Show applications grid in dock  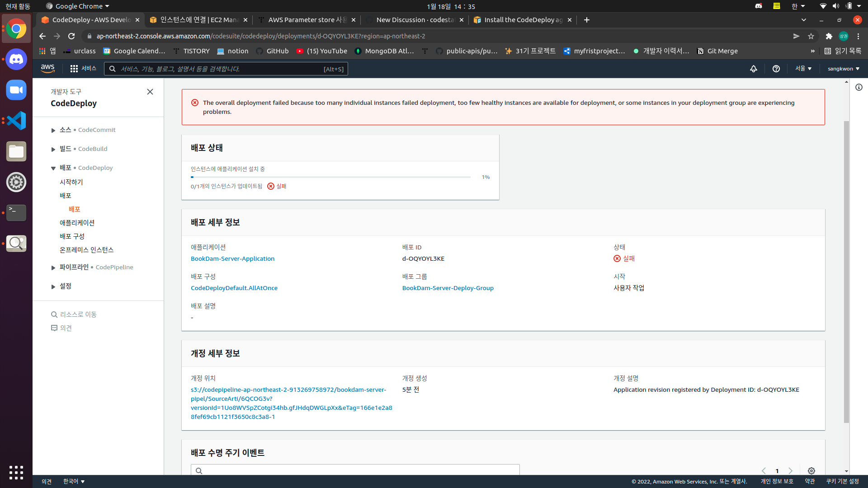point(16,472)
